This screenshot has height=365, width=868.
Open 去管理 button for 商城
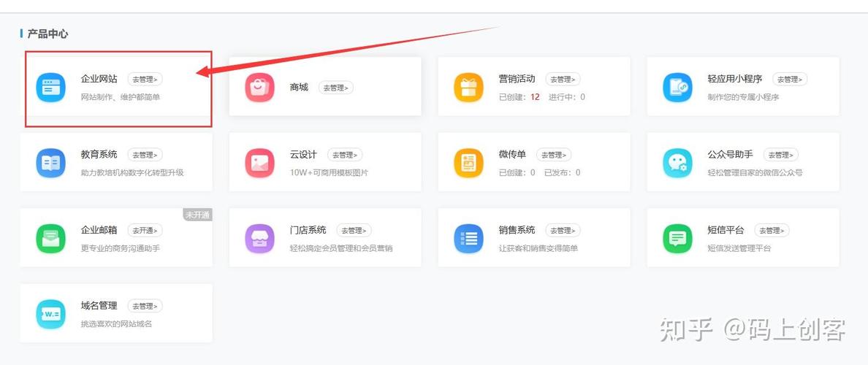tap(336, 88)
